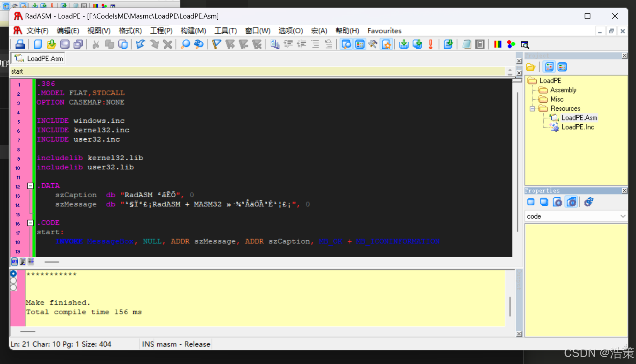
Task: Open the notepad icon in toolbar
Action: [x=467, y=44]
